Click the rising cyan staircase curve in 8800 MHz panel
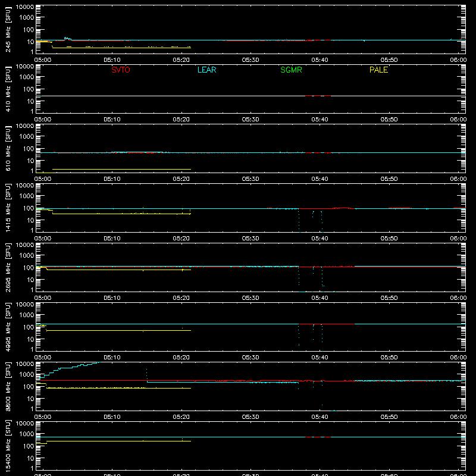The image size is (476, 476). pos(68,368)
